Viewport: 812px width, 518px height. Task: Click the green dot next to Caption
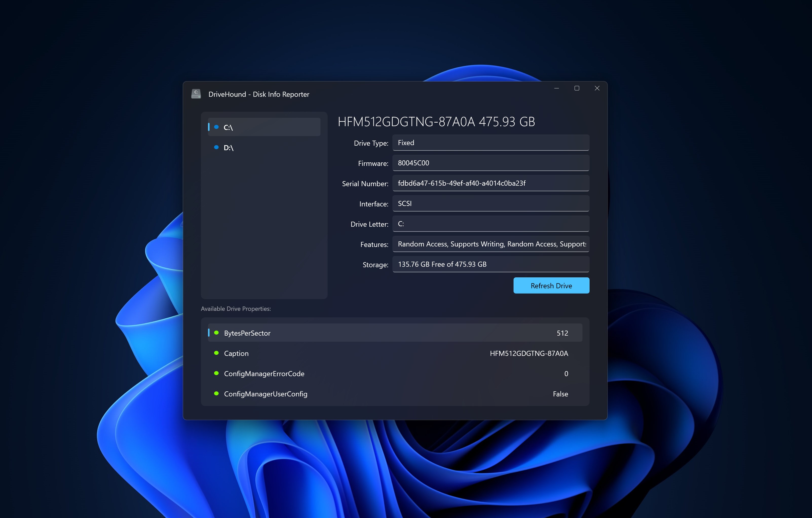point(216,353)
